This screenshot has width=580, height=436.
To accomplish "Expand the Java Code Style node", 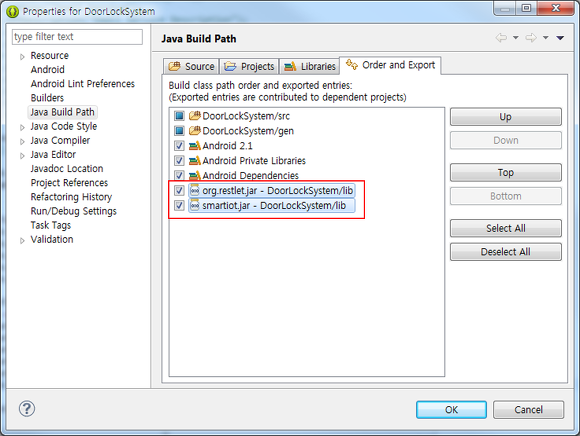I will tap(22, 128).
